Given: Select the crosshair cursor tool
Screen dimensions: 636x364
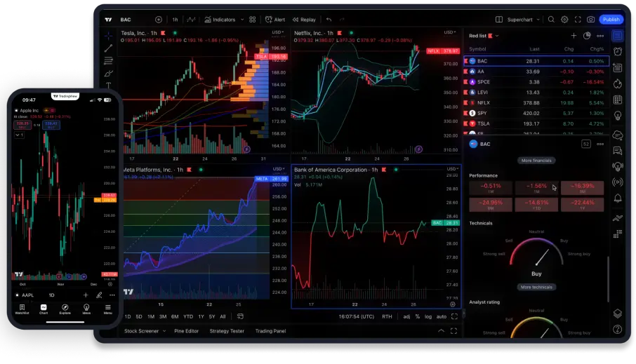Looking at the screenshot, I should tap(108, 36).
